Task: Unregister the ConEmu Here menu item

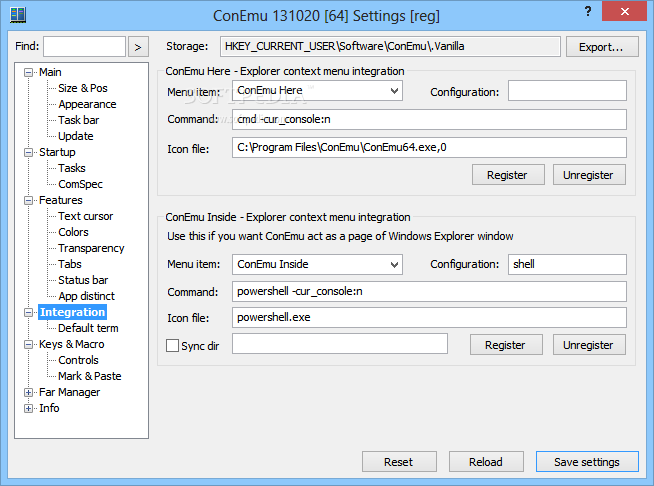Action: click(589, 174)
